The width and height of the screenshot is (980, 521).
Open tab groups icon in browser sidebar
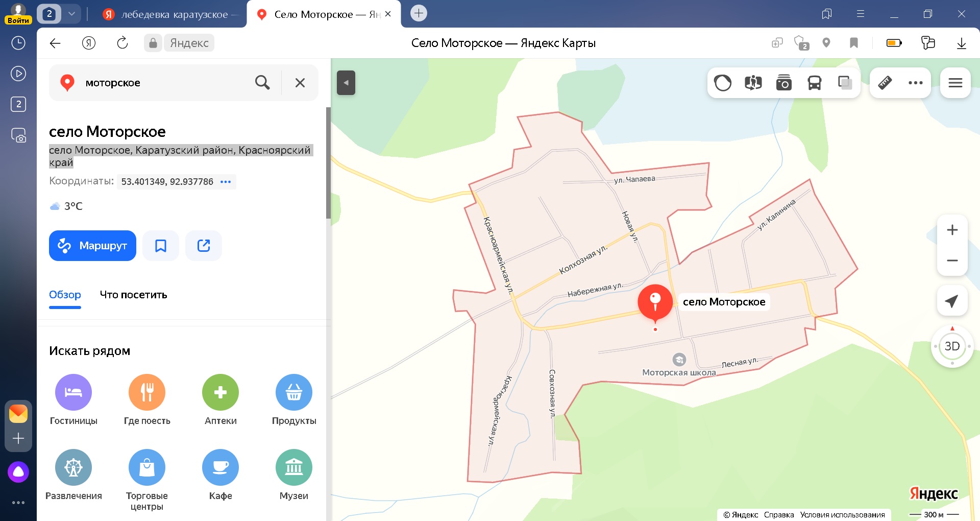click(x=18, y=104)
